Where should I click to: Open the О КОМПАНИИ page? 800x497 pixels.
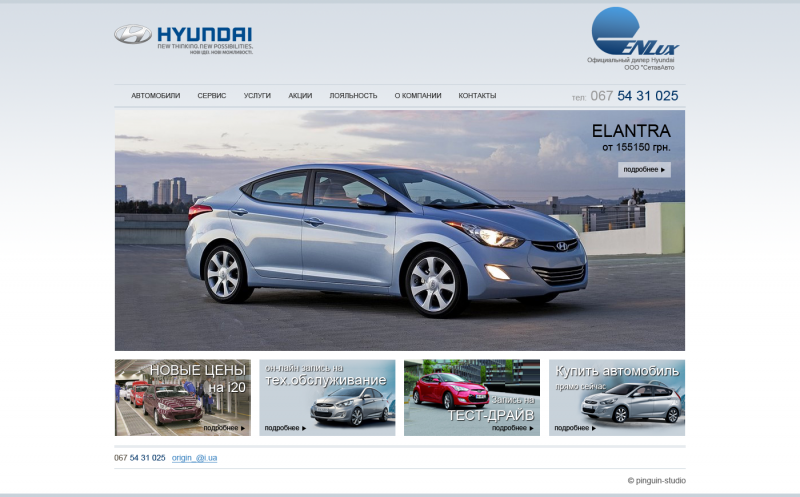click(418, 95)
